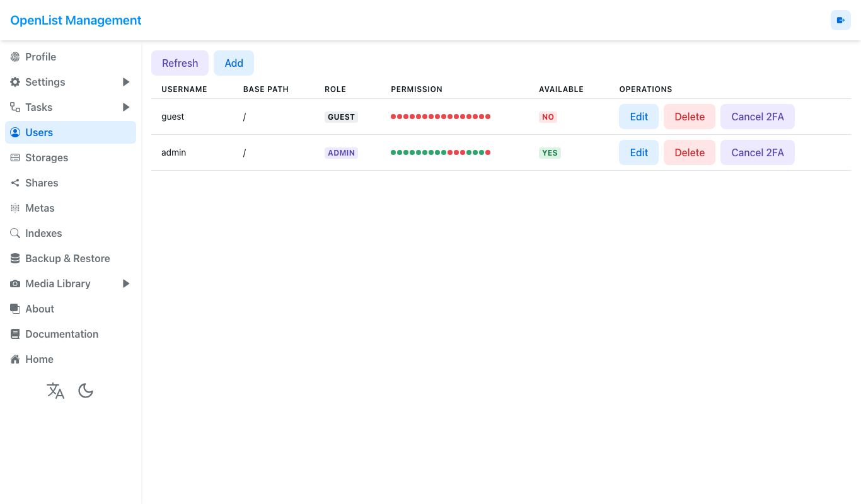Edit the guest user
This screenshot has width=861, height=504.
tap(639, 117)
